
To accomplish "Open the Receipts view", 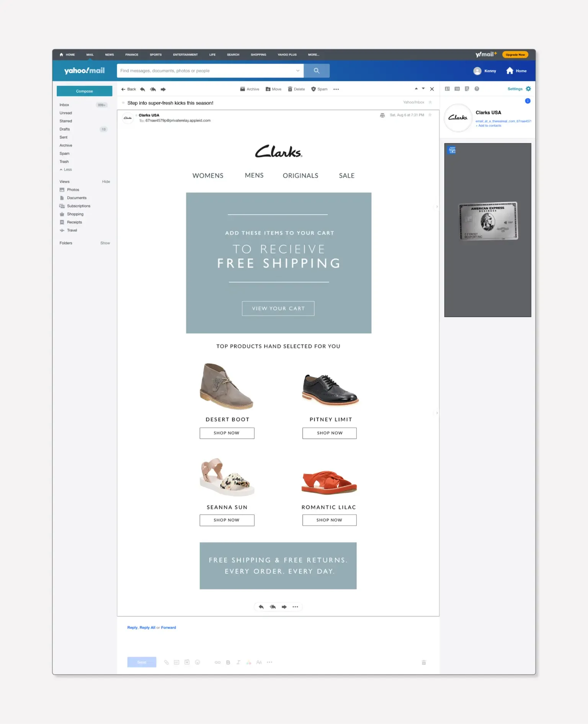I will [71, 222].
